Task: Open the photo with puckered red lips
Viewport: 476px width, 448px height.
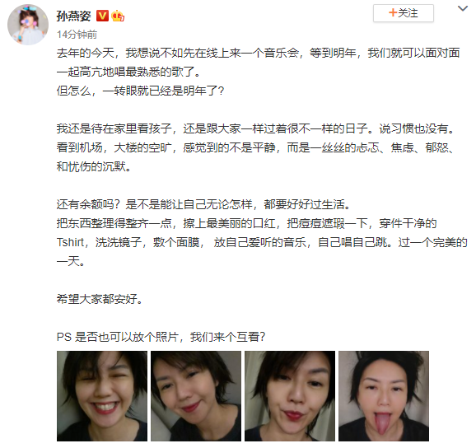Action: click(290, 396)
